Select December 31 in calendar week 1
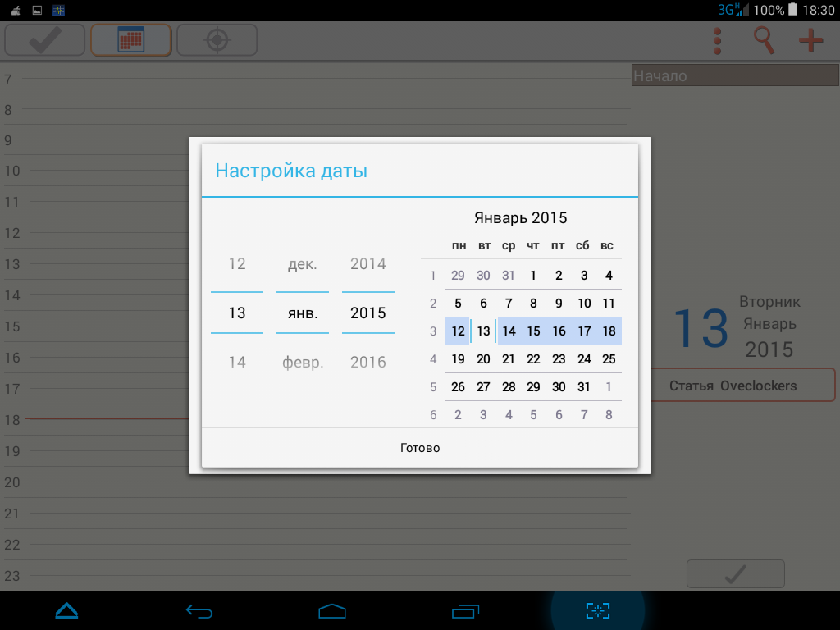The height and width of the screenshot is (630, 840). point(509,276)
